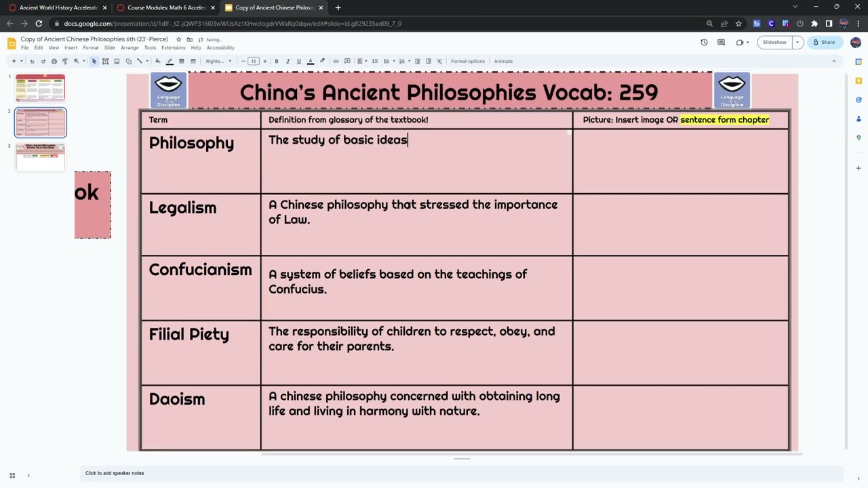Toggle underline formatting
The image size is (868, 488).
pyautogui.click(x=298, y=61)
